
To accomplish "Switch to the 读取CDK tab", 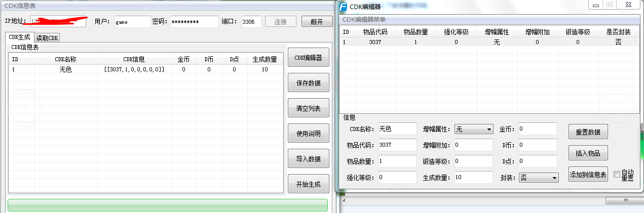I will click(47, 37).
